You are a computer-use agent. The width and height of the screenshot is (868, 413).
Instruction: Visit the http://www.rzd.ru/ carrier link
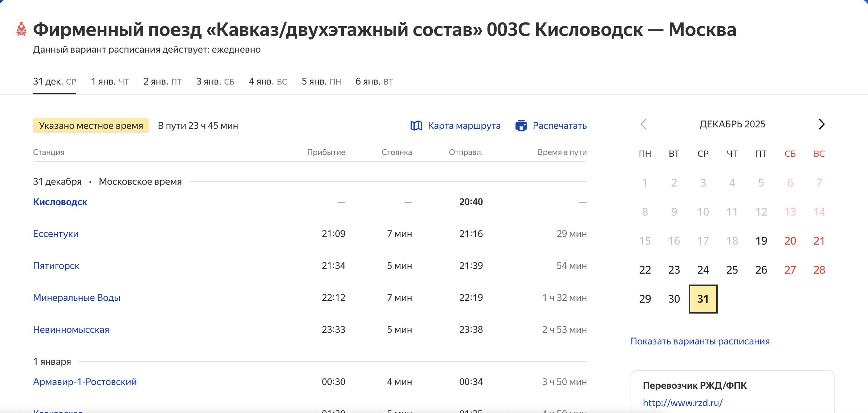tap(682, 403)
